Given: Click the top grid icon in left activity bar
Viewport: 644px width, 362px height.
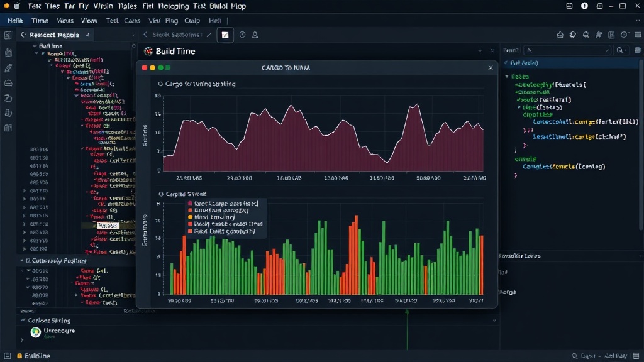Looking at the screenshot, I should click(8, 35).
